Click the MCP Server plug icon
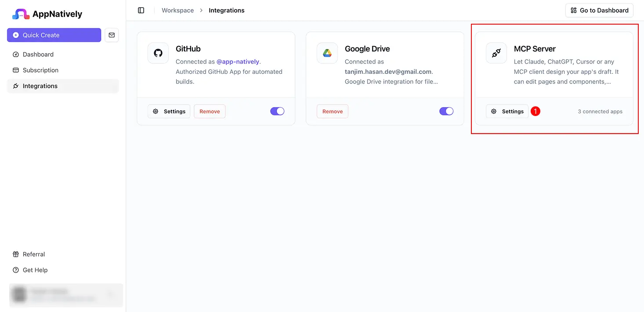Image resolution: width=644 pixels, height=312 pixels. pos(496,53)
